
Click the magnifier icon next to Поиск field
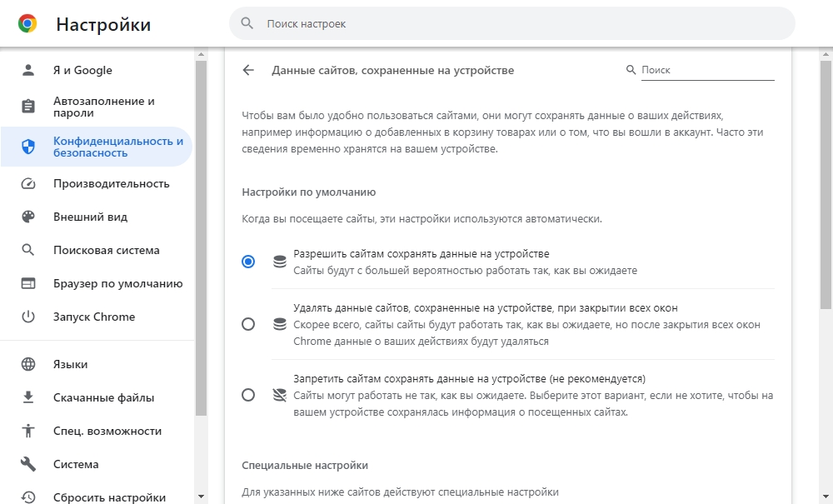click(x=631, y=70)
